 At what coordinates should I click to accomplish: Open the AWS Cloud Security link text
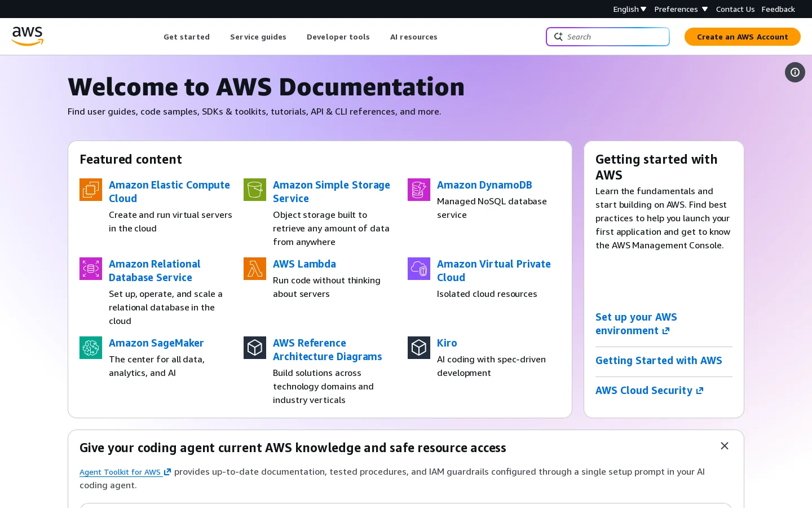[644, 391]
